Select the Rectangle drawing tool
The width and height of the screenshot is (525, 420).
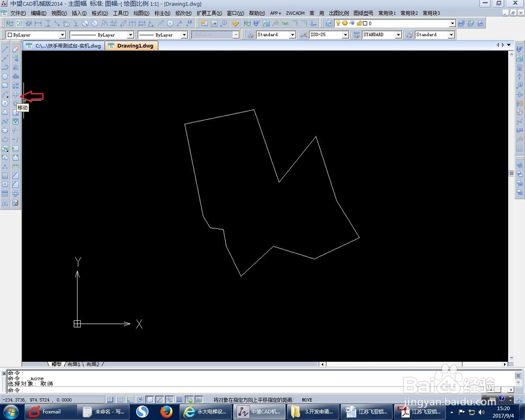pyautogui.click(x=5, y=86)
